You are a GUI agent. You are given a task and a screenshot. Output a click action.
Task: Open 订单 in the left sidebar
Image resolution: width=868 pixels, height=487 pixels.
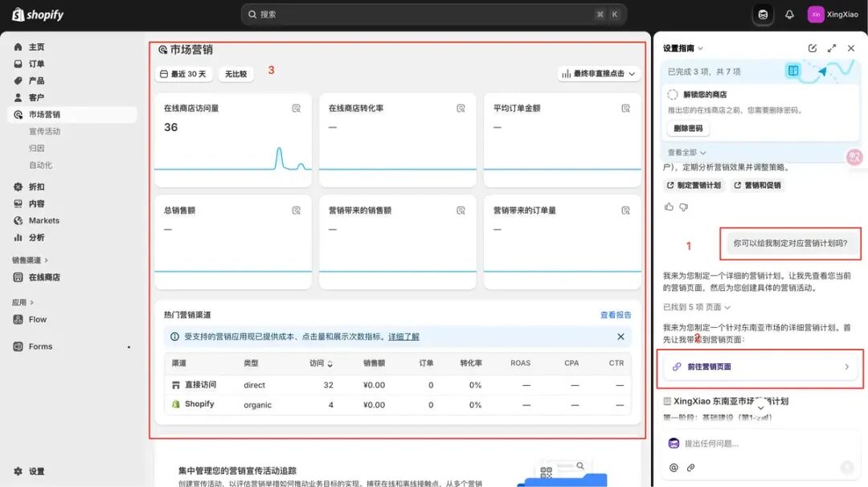pyautogui.click(x=37, y=64)
